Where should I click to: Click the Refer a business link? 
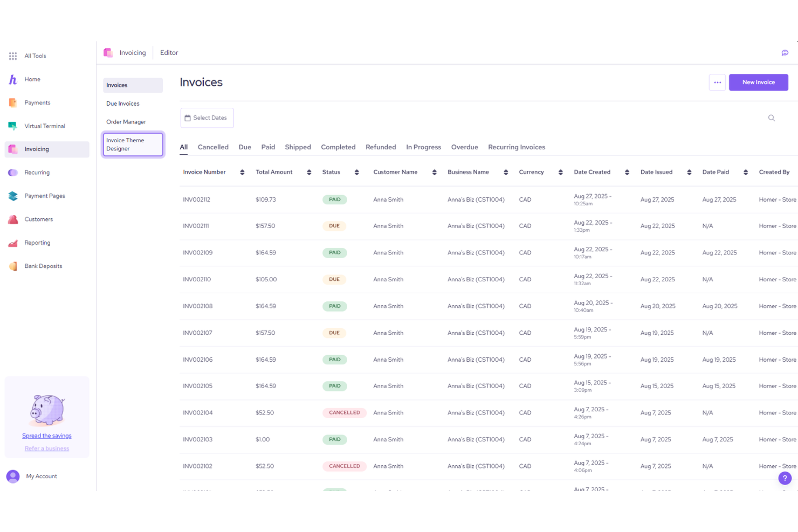(46, 448)
